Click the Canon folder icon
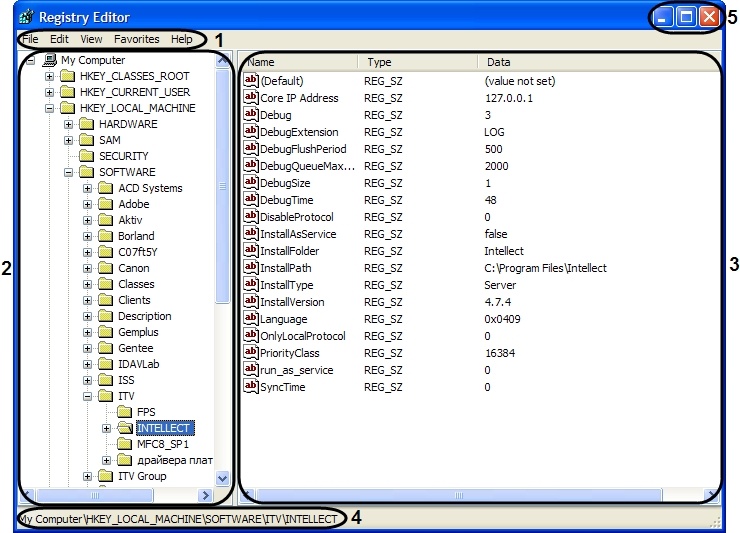 pos(106,268)
